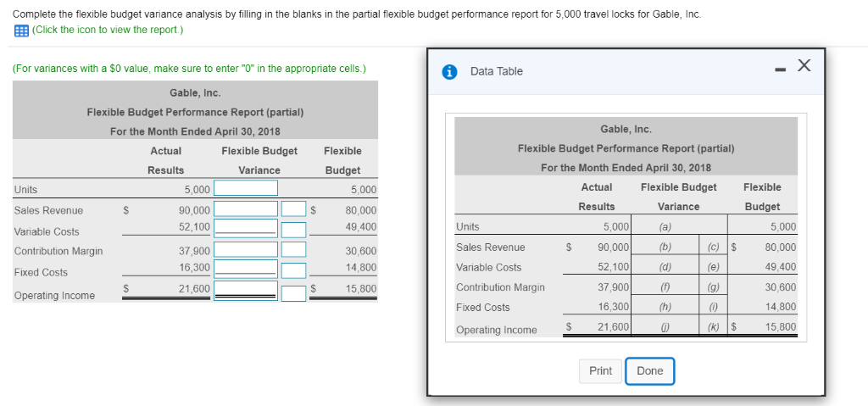
Task: Click the 14,800 flexible budget value in left report
Action: coord(361,267)
